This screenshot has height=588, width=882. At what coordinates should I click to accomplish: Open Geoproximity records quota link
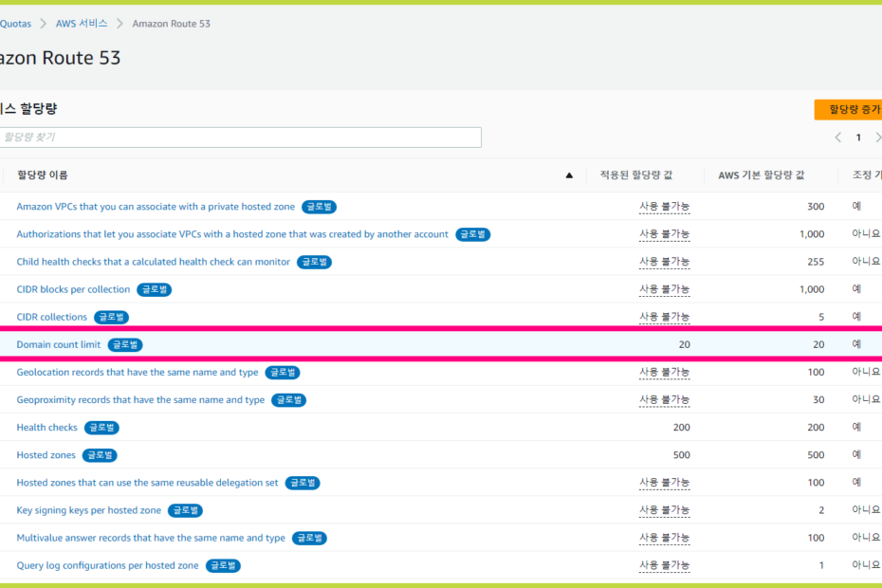[140, 399]
